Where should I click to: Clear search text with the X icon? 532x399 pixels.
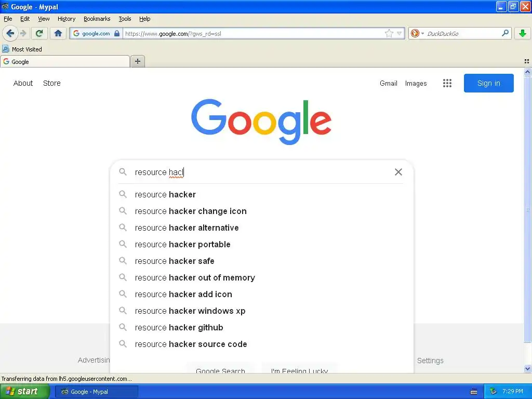pyautogui.click(x=398, y=172)
